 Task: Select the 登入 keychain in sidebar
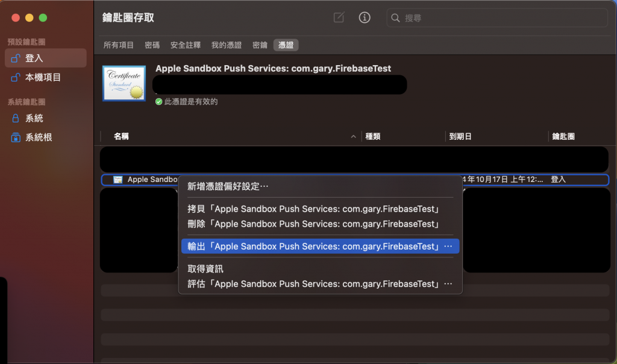click(46, 58)
